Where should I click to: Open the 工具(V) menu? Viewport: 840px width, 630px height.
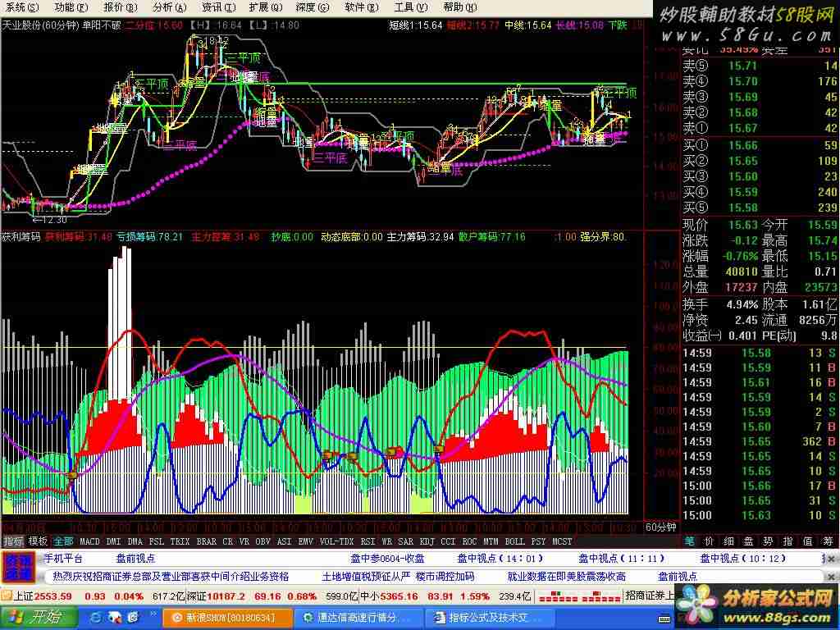(411, 7)
